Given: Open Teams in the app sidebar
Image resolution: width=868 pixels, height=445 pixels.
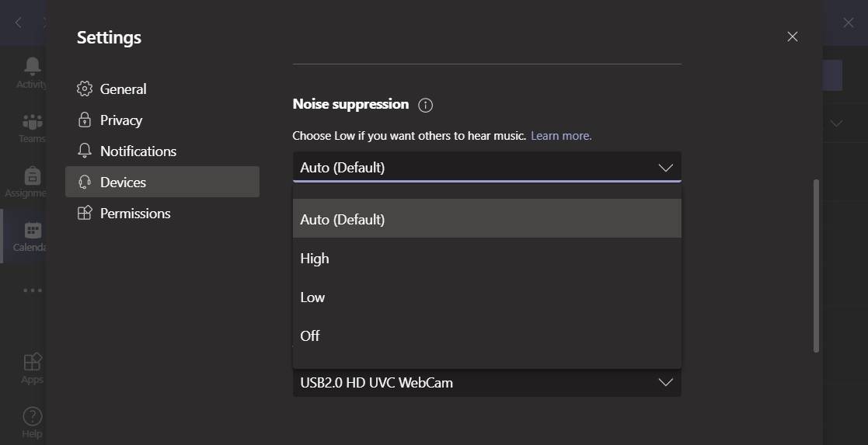Looking at the screenshot, I should click(x=32, y=128).
